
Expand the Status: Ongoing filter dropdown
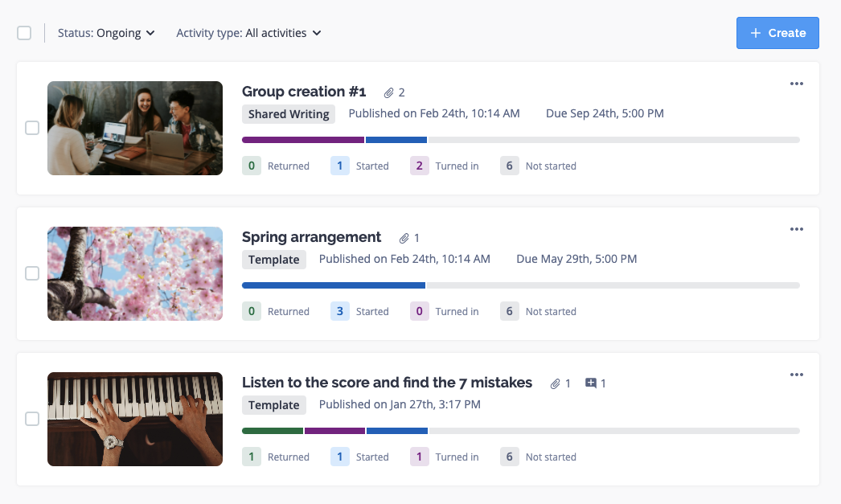pyautogui.click(x=106, y=33)
